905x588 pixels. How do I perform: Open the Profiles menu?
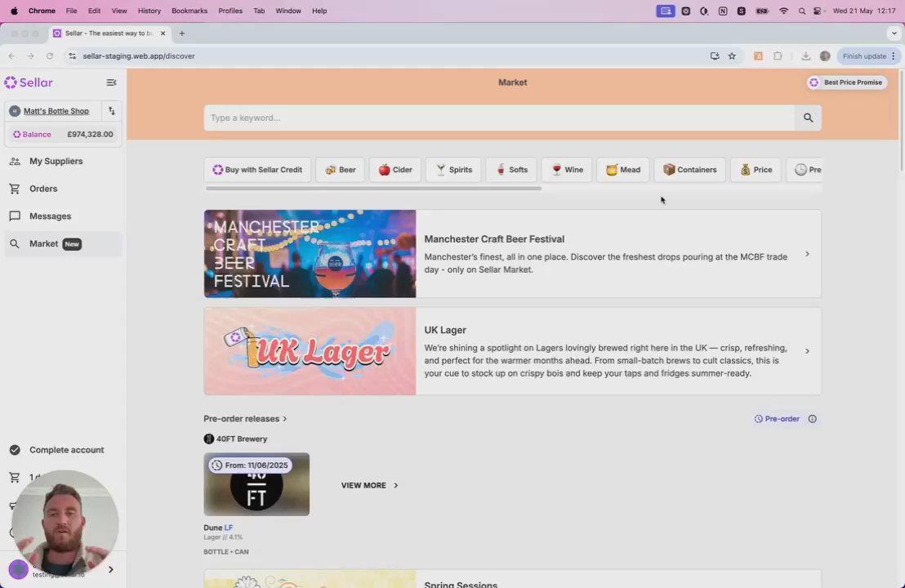pos(230,11)
